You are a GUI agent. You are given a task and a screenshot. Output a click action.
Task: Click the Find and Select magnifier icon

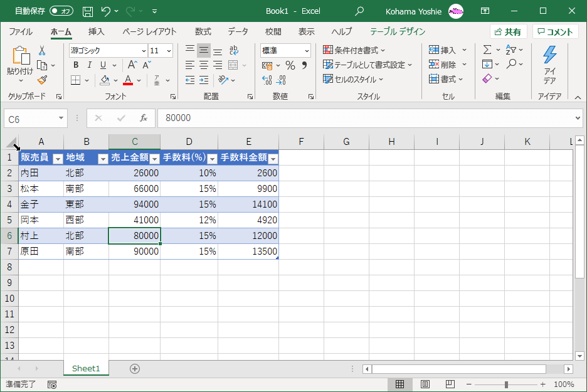click(511, 64)
